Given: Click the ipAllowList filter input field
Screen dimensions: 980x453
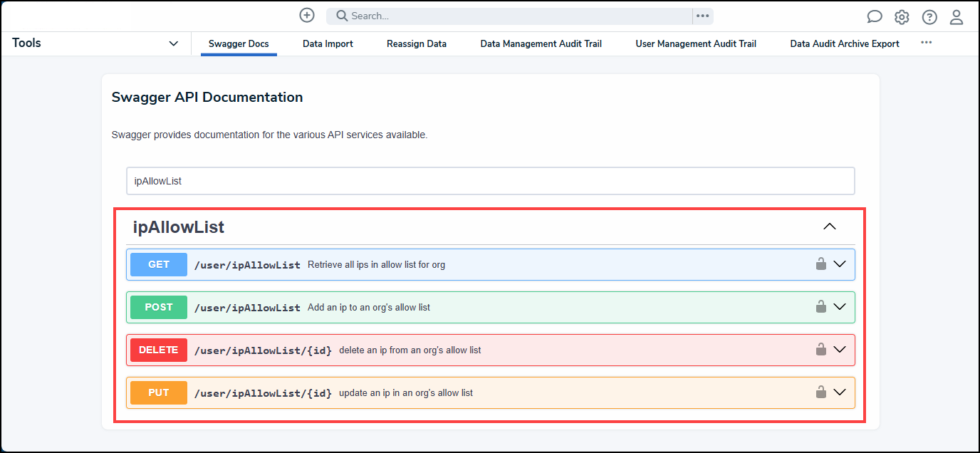Looking at the screenshot, I should point(490,181).
